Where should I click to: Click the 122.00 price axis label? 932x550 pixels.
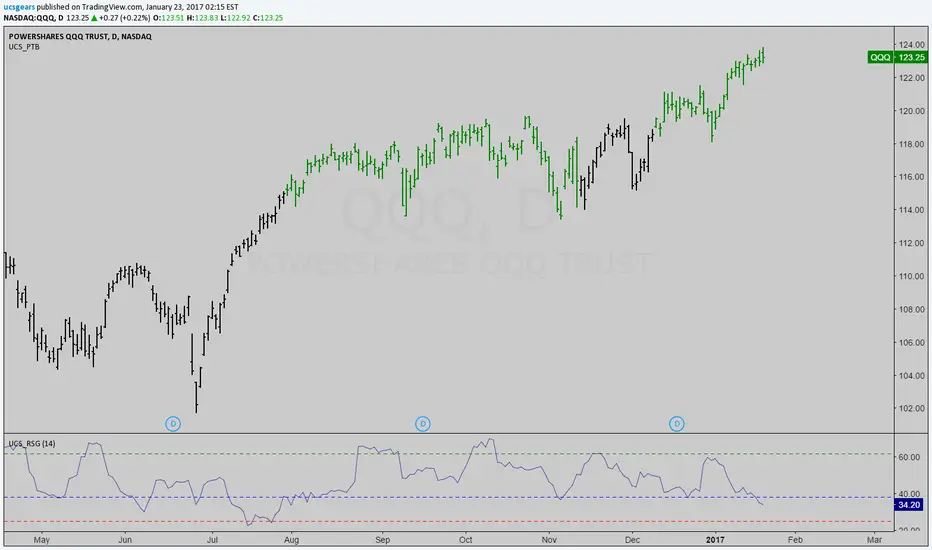coord(912,78)
